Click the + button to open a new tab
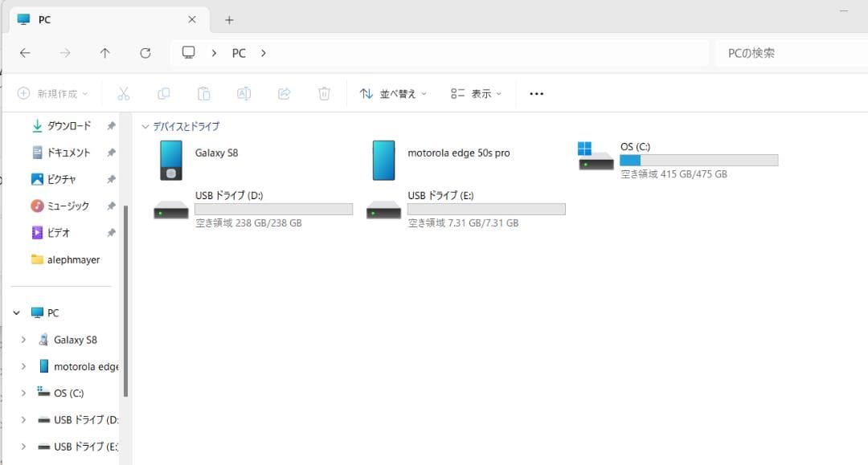This screenshot has height=465, width=868. 230,18
